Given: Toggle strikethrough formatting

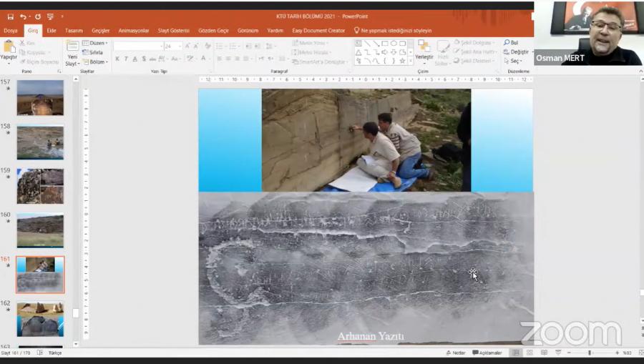Looking at the screenshot, I should point(152,59).
